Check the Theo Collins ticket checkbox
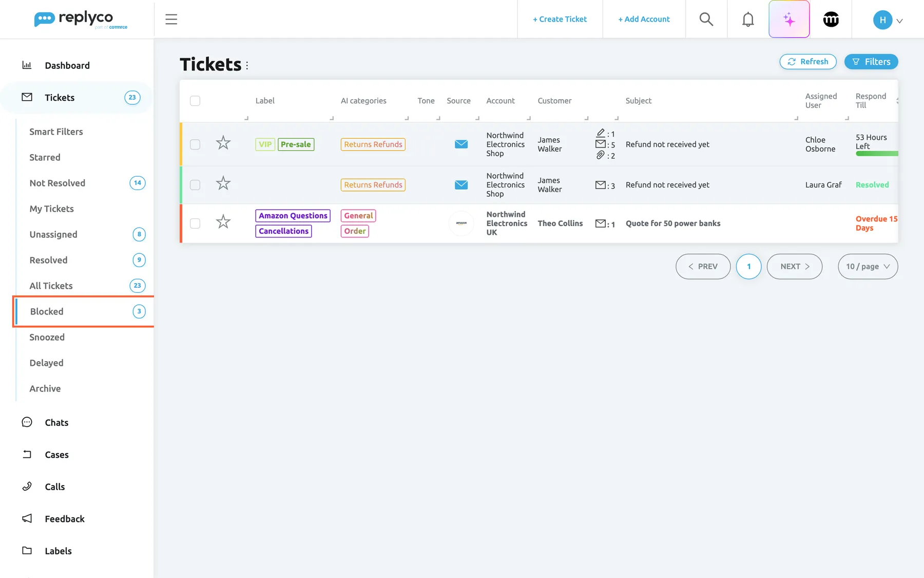924x578 pixels. tap(195, 223)
